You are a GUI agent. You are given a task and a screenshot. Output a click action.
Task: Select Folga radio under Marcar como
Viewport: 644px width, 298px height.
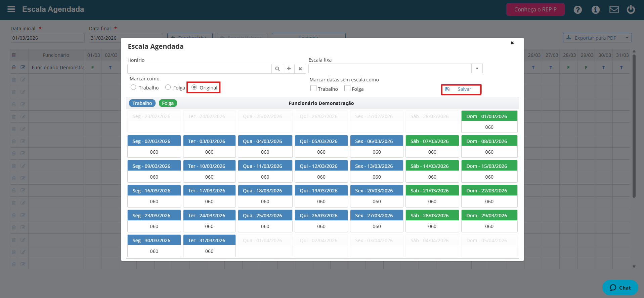(x=168, y=87)
